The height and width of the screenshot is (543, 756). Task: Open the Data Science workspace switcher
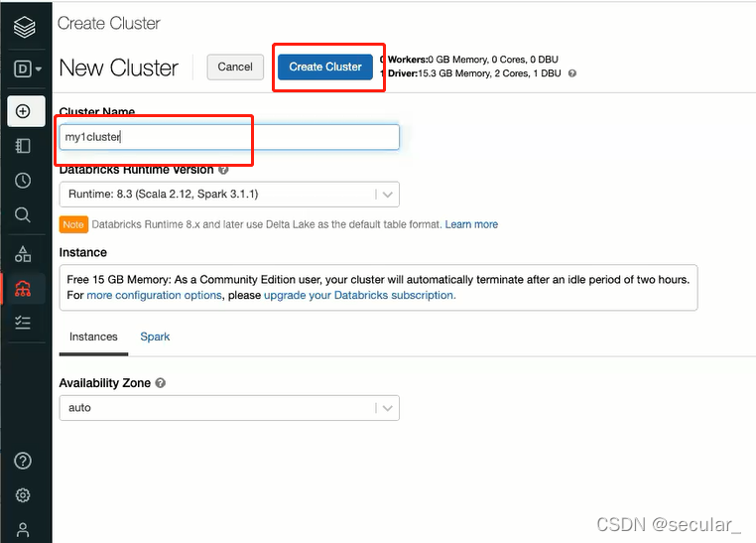[x=27, y=68]
